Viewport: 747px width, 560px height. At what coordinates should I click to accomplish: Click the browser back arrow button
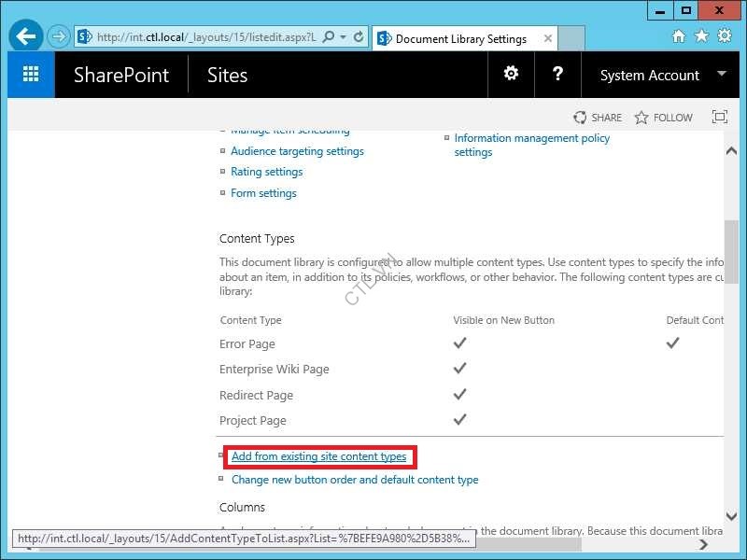pyautogui.click(x=27, y=37)
